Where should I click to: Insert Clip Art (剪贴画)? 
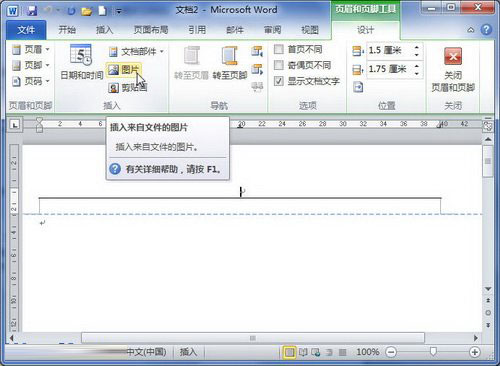pyautogui.click(x=128, y=88)
